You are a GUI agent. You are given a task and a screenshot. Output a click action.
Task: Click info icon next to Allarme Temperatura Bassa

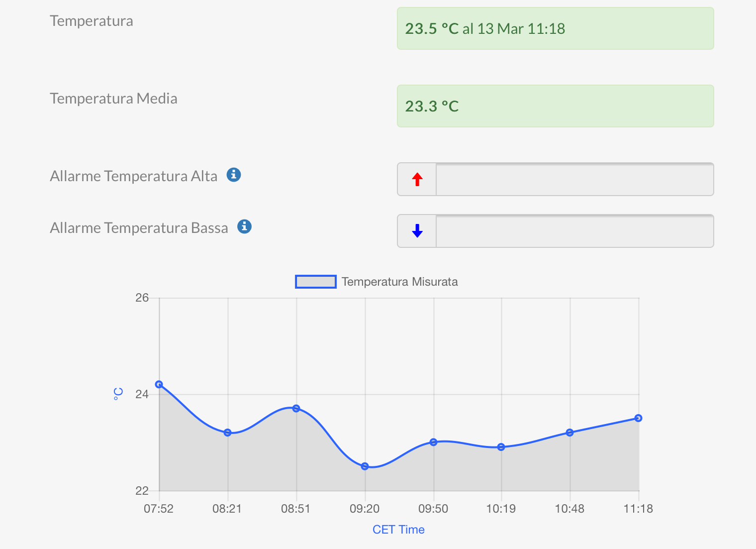[244, 226]
